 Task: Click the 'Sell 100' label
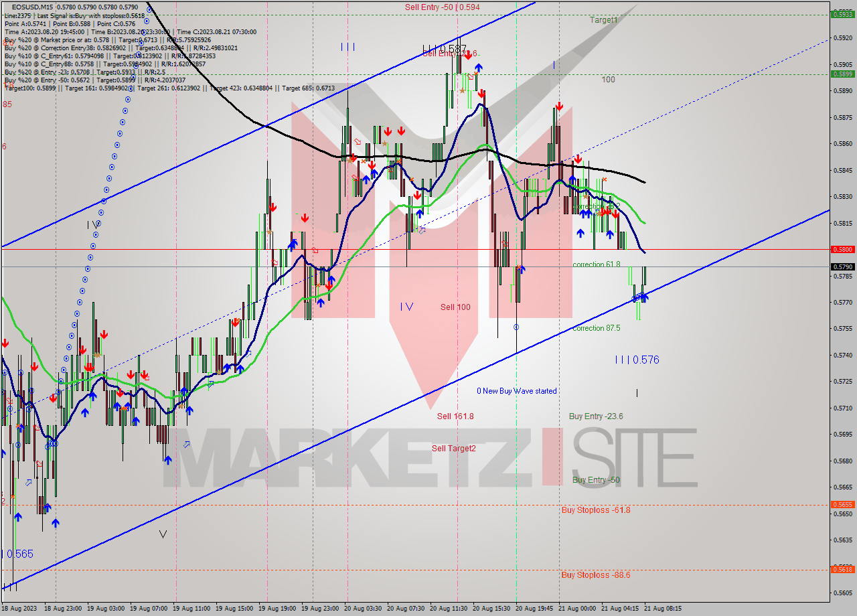click(455, 307)
